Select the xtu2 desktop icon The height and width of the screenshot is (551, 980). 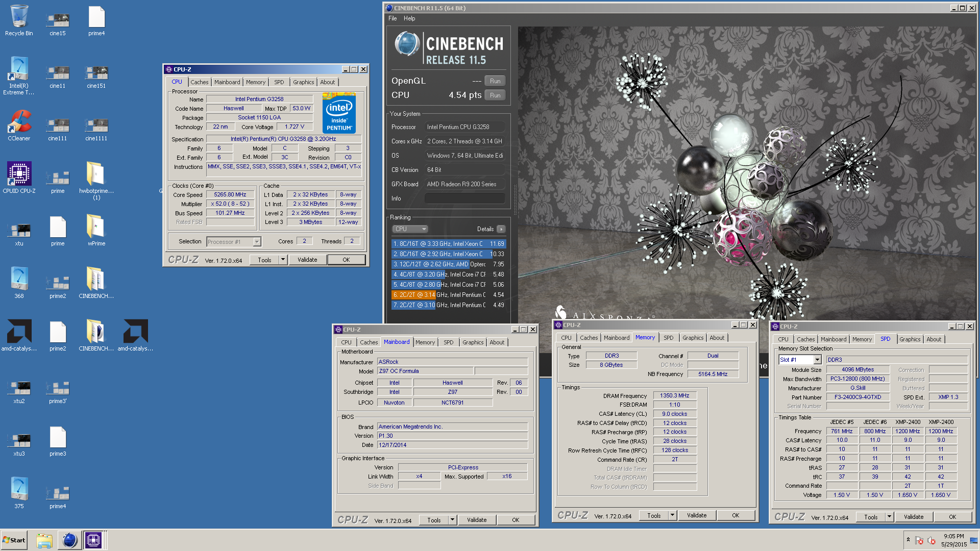19,392
